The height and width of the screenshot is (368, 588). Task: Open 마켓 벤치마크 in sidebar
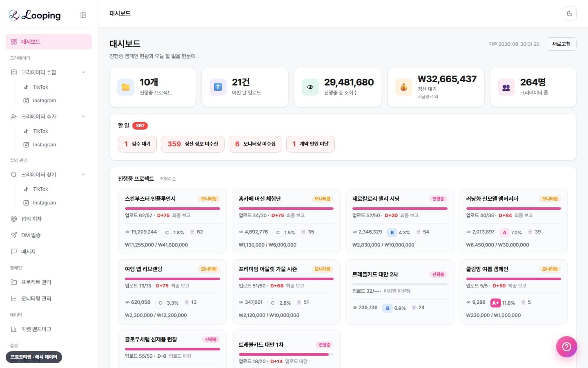click(x=49, y=329)
